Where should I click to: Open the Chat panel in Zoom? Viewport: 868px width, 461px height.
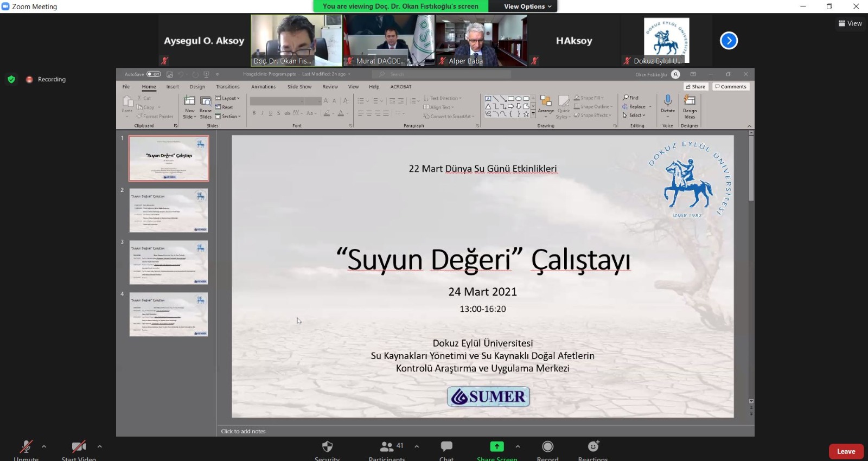point(446,447)
